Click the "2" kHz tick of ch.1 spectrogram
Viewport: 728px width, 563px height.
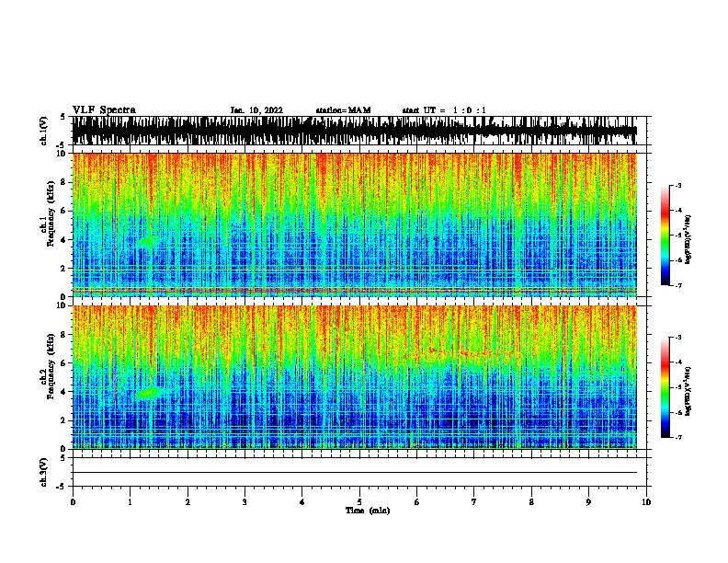click(63, 269)
